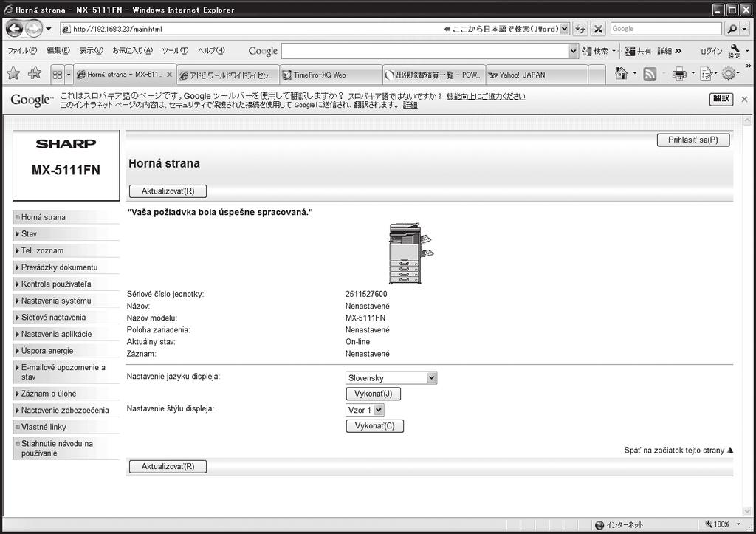The width and height of the screenshot is (756, 534).
Task: Open the ツール(T) menu
Action: click(175, 51)
